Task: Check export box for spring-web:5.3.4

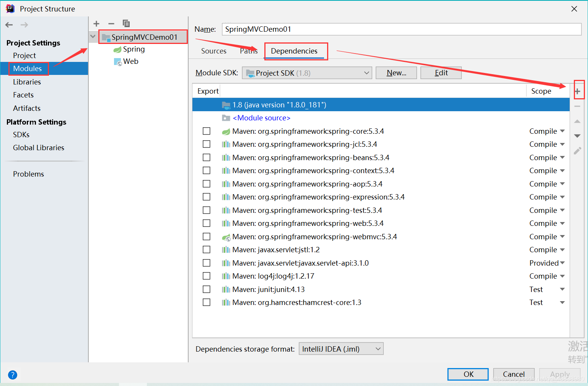Action: (x=207, y=223)
